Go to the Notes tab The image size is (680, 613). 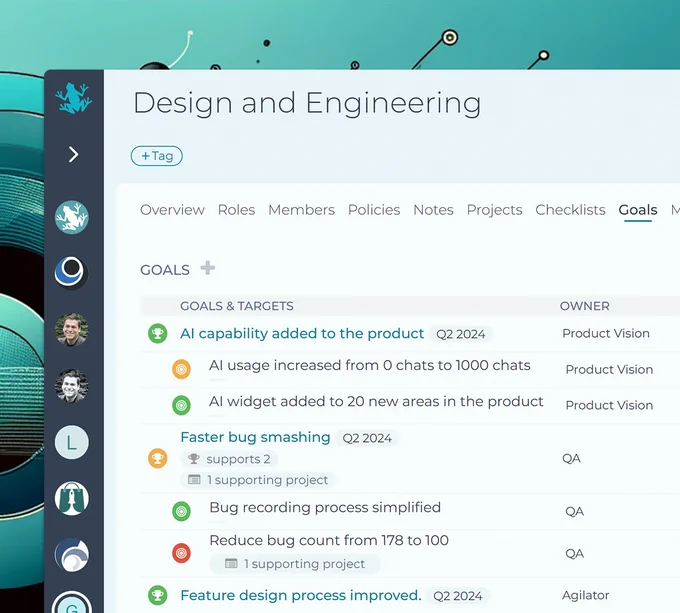433,210
